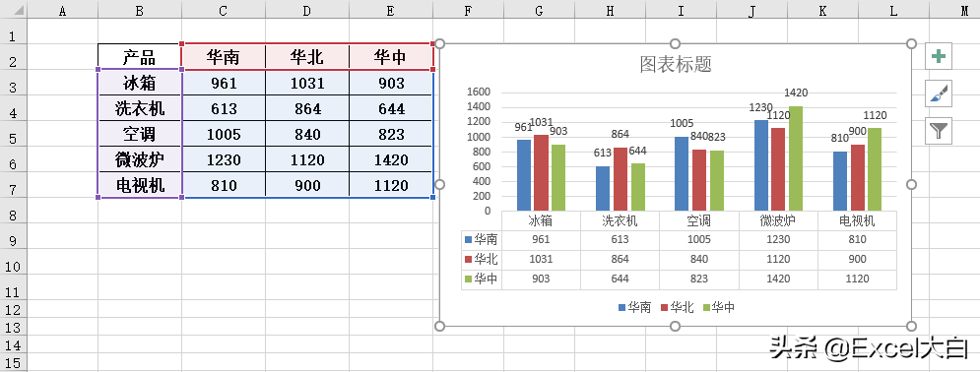Select worksheet cell with value 1230

click(224, 159)
